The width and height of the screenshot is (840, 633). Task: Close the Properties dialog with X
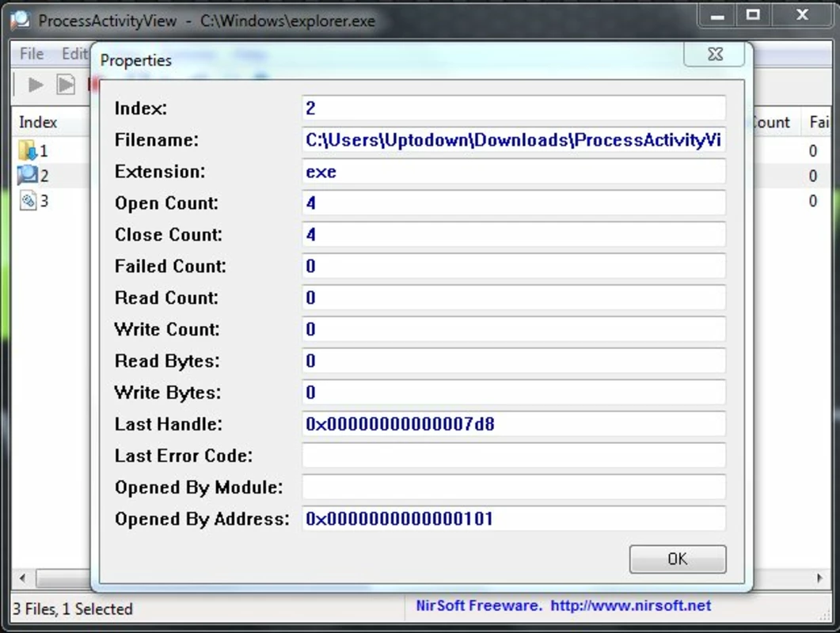click(x=715, y=54)
